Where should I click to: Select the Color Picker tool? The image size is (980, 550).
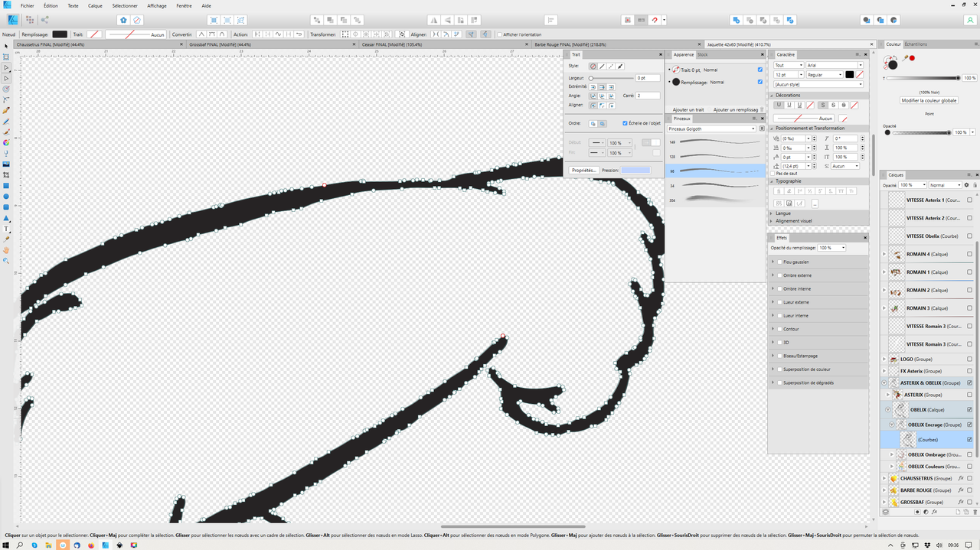tap(6, 239)
